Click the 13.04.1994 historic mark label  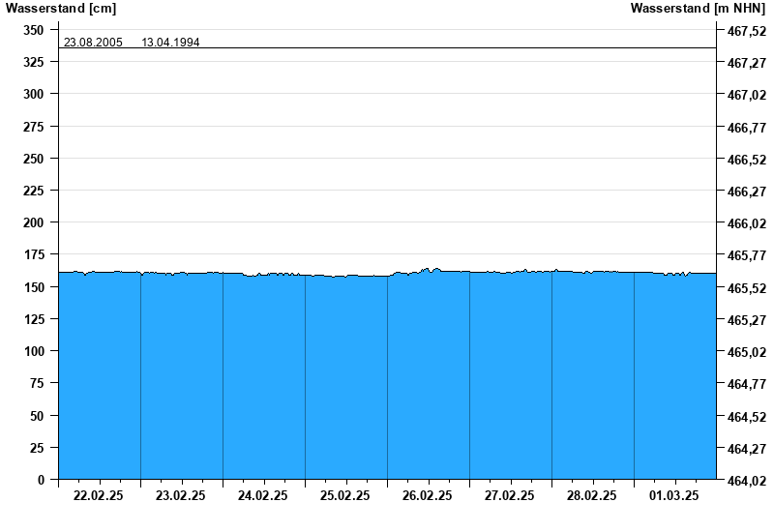click(x=170, y=43)
